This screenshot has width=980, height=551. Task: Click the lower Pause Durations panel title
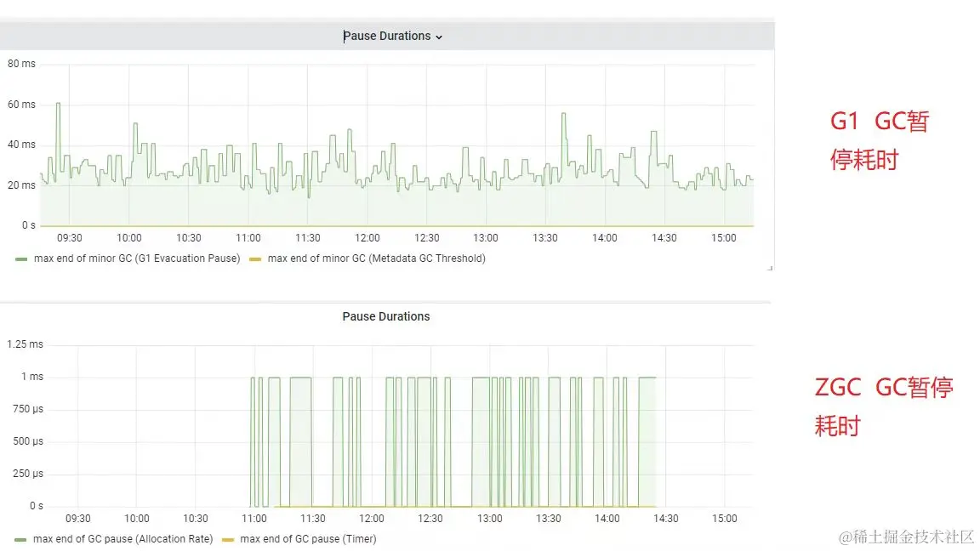click(385, 316)
